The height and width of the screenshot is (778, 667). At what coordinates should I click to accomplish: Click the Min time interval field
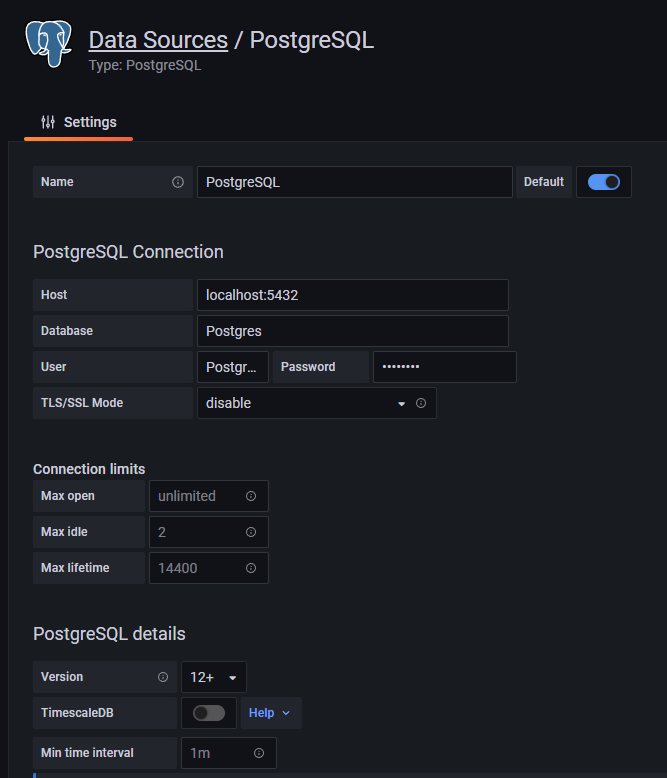click(x=229, y=753)
